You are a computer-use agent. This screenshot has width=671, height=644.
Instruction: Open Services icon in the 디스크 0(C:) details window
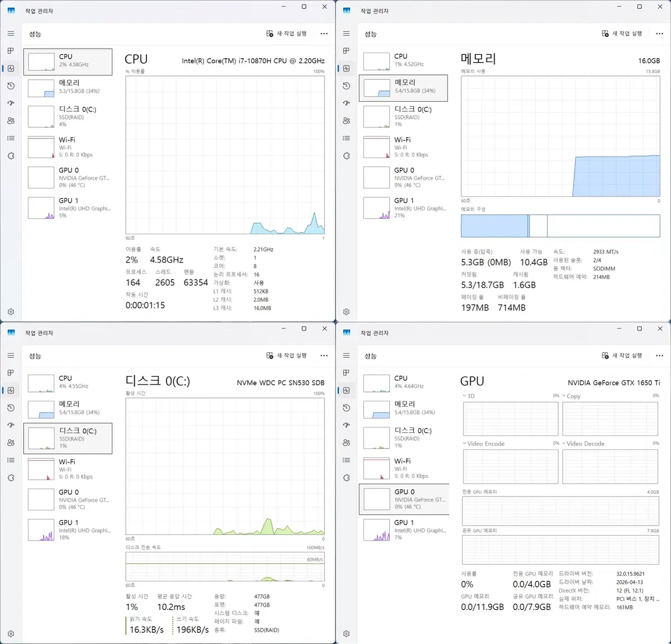11,478
